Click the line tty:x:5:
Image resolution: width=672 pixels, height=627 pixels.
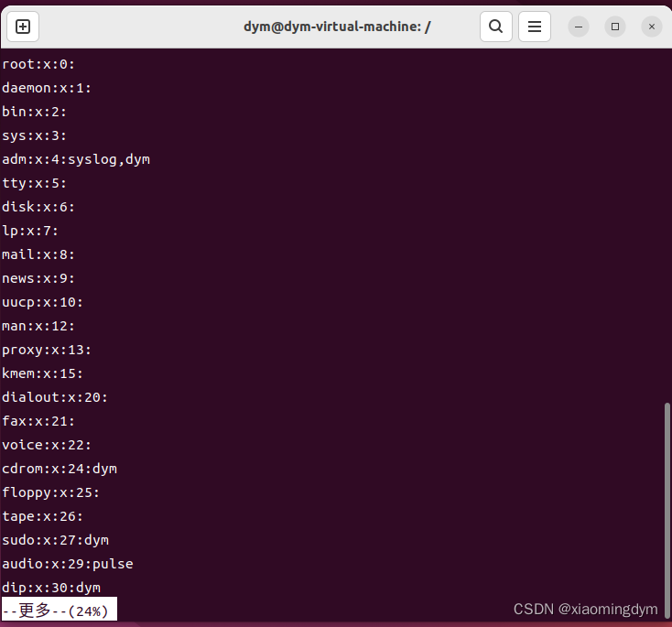[34, 183]
